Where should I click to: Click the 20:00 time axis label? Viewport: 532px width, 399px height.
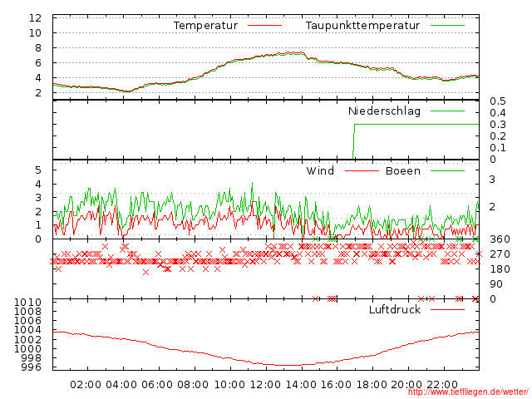tap(406, 385)
